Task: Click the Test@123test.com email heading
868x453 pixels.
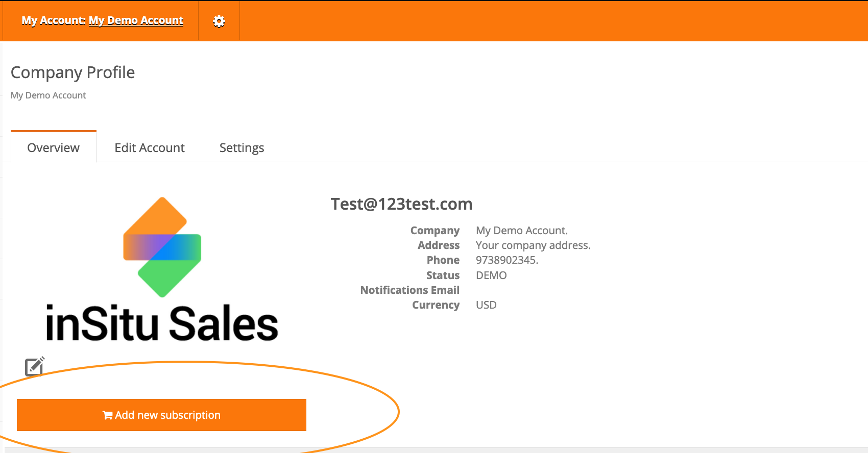Action: 401,204
